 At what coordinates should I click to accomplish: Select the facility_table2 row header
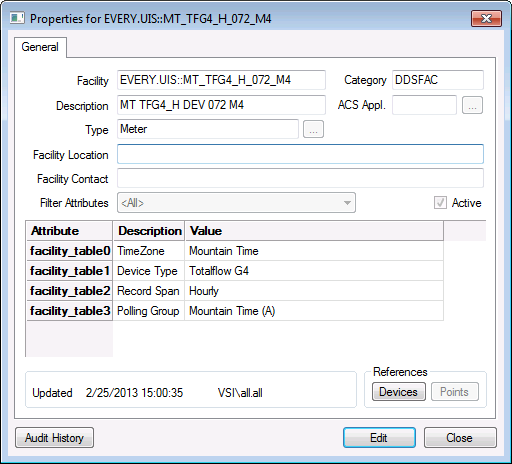[x=69, y=291]
